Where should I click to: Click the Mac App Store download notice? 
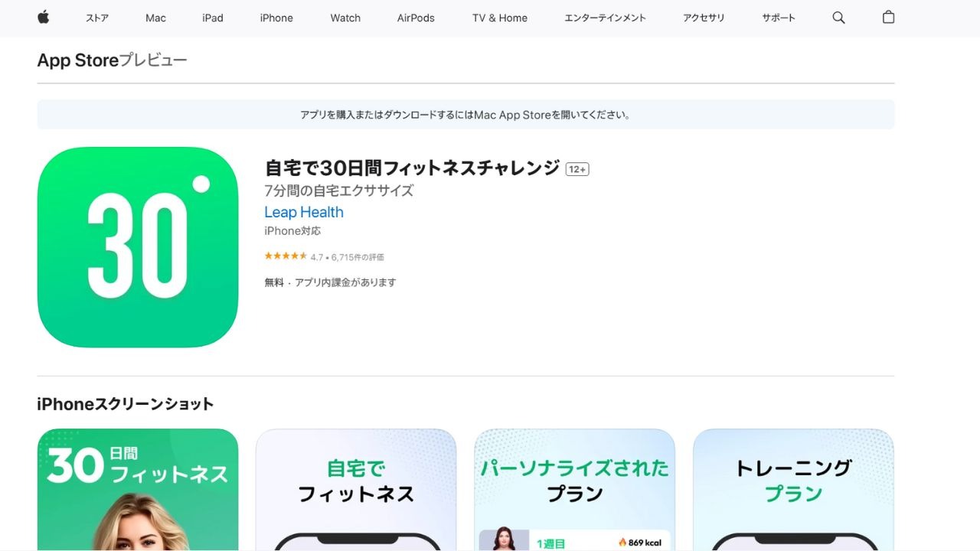[x=465, y=115]
